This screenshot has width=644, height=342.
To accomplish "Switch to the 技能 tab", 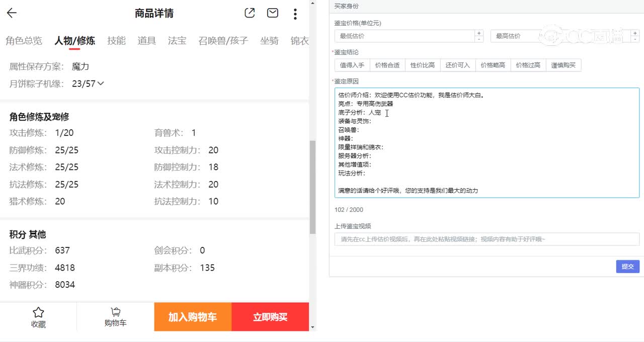I will pyautogui.click(x=117, y=41).
